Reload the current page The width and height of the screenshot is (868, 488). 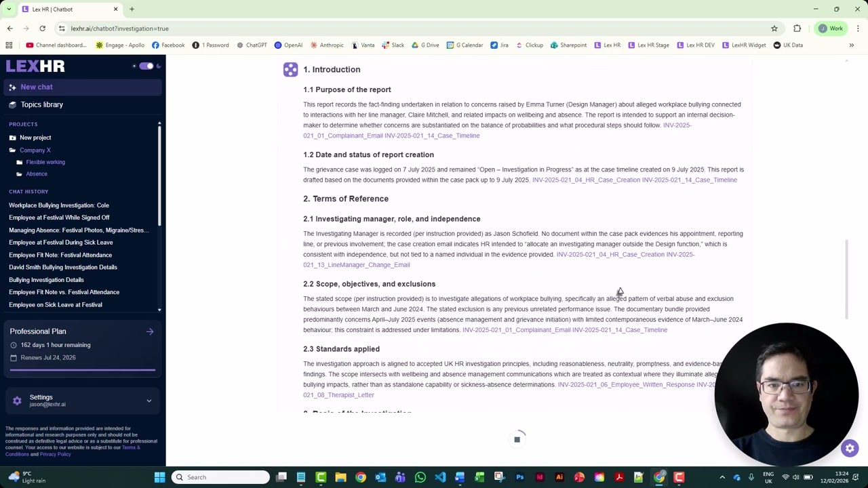42,28
